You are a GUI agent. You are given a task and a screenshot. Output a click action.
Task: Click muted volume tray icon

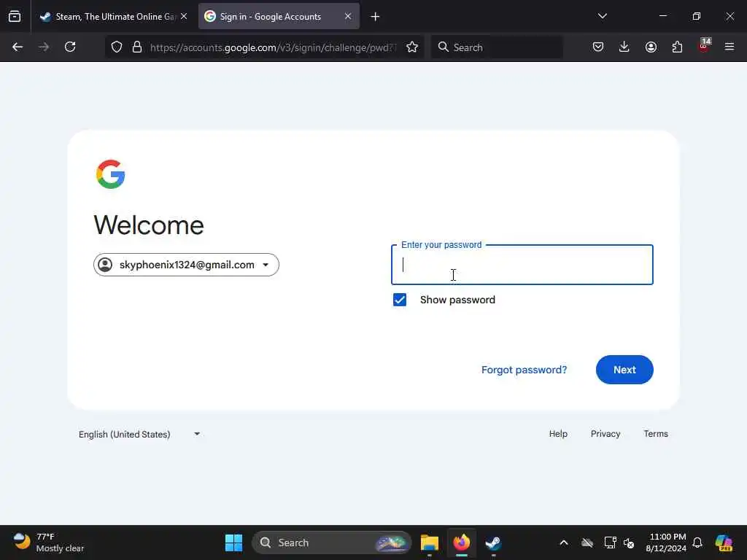[629, 542]
